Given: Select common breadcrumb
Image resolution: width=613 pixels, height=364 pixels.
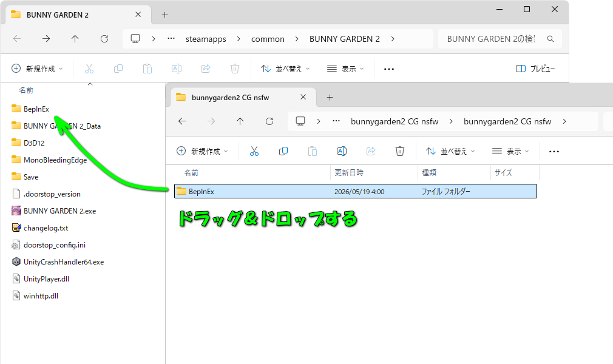Looking at the screenshot, I should click(268, 39).
